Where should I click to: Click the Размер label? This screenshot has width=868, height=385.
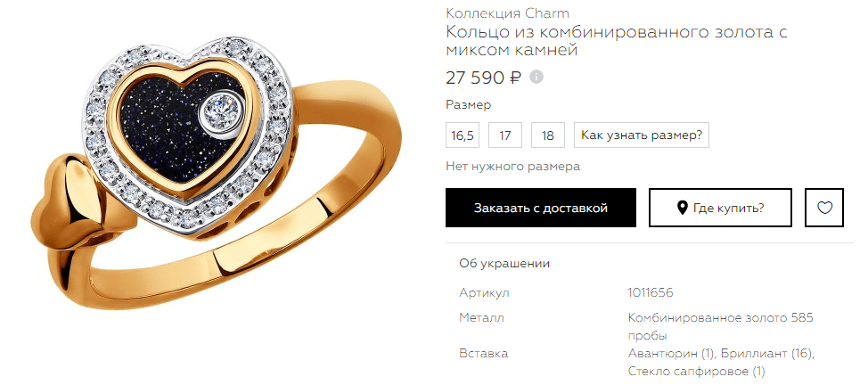(469, 104)
